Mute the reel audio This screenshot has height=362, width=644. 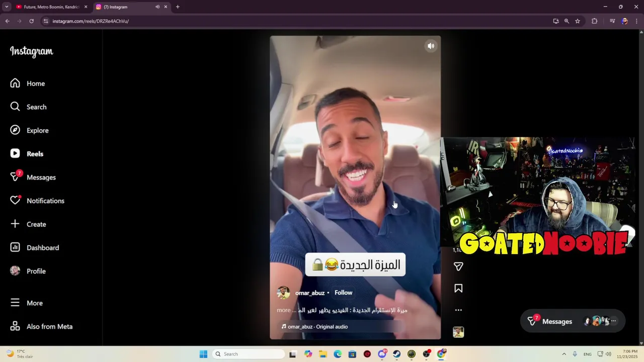tap(431, 46)
